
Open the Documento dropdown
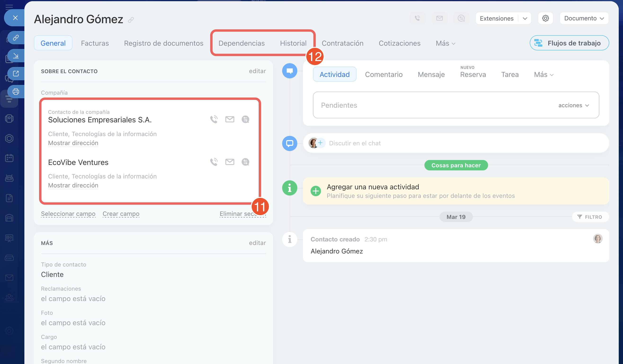[x=584, y=18]
